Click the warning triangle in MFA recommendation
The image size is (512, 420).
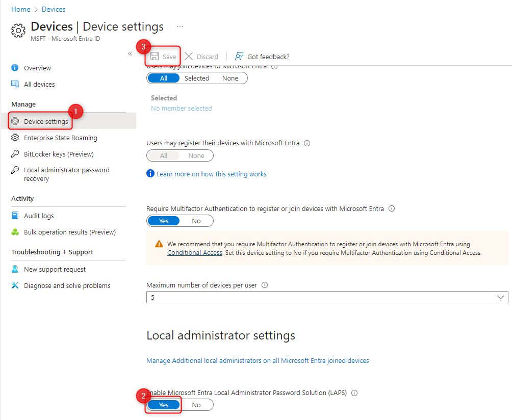pyautogui.click(x=159, y=244)
